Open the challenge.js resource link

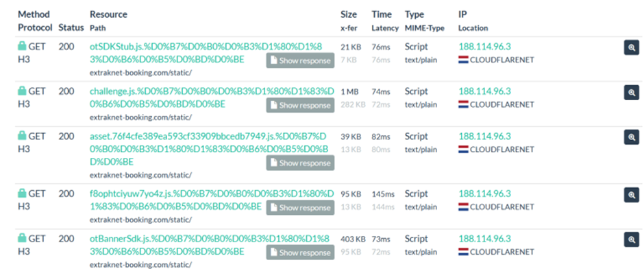pos(212,98)
